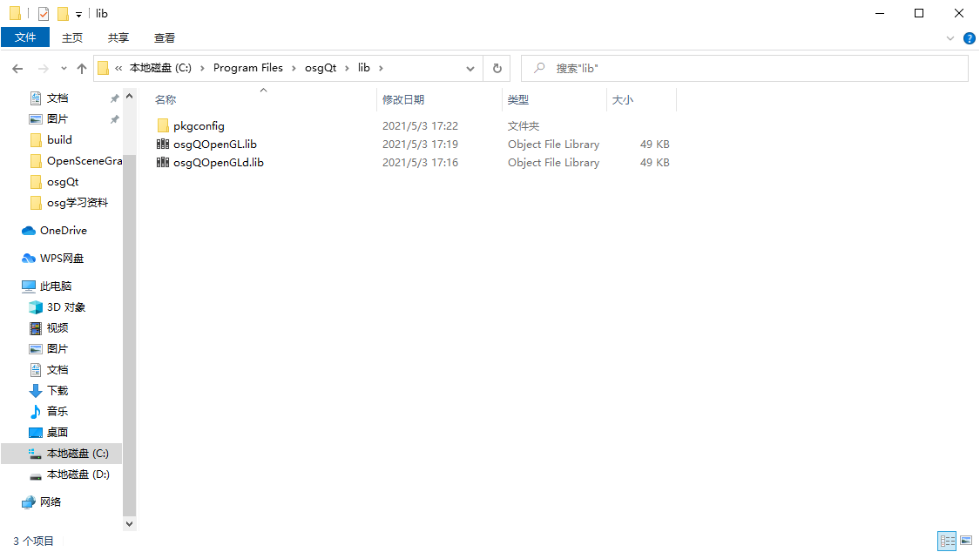Image resolution: width=980 pixels, height=552 pixels.
Task: Click the Help question mark icon
Action: 970,37
